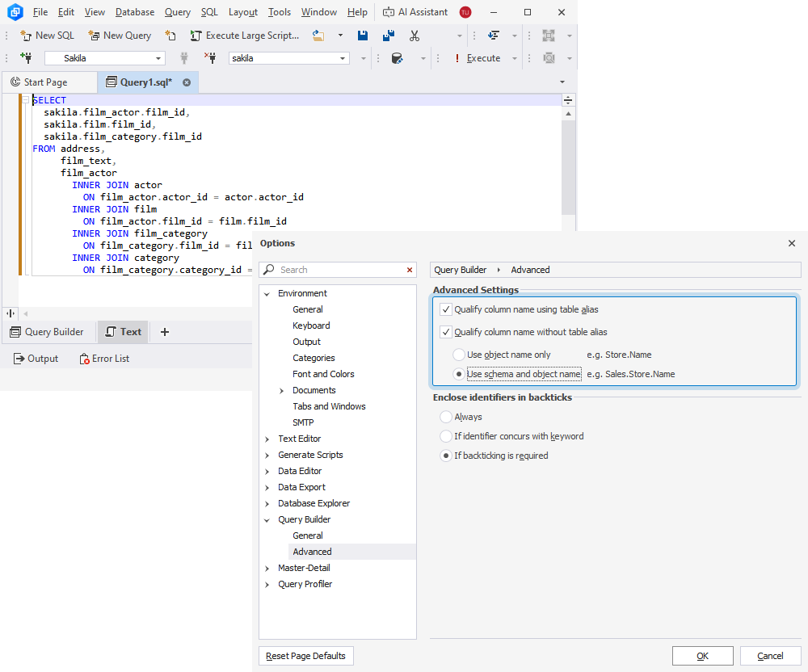The image size is (808, 672).
Task: Create a New Query with New Query icon
Action: pos(120,35)
